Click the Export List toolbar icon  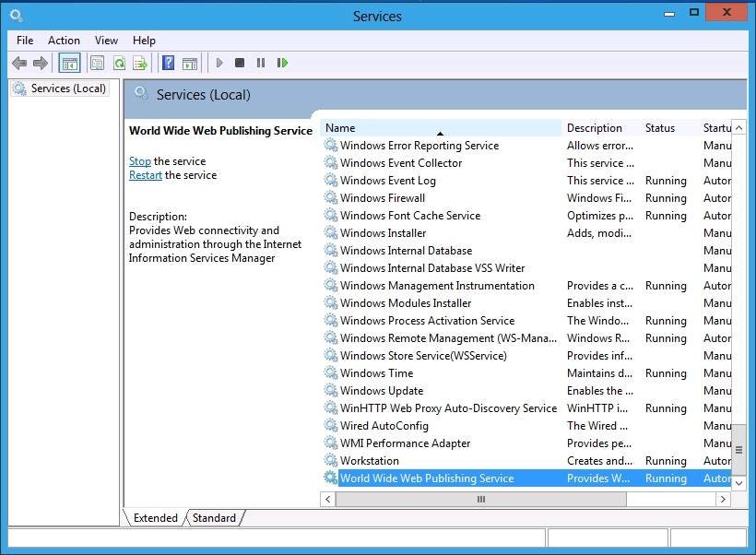point(140,63)
